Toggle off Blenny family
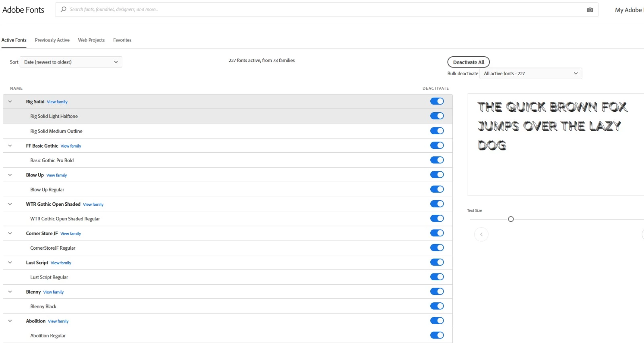 point(437,292)
